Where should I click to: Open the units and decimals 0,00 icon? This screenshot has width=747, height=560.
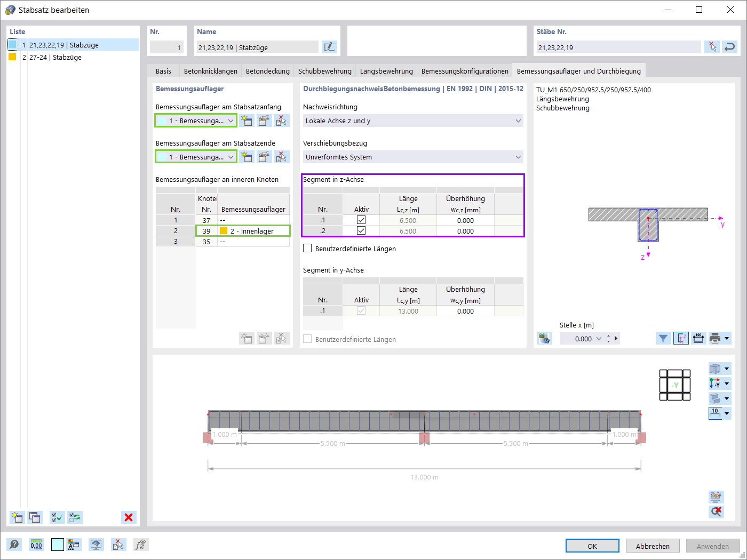36,545
